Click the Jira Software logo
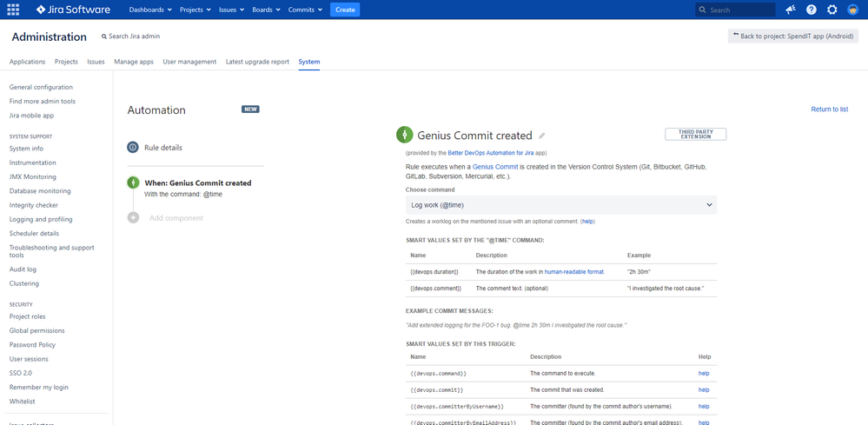Image resolution: width=868 pixels, height=425 pixels. [73, 10]
